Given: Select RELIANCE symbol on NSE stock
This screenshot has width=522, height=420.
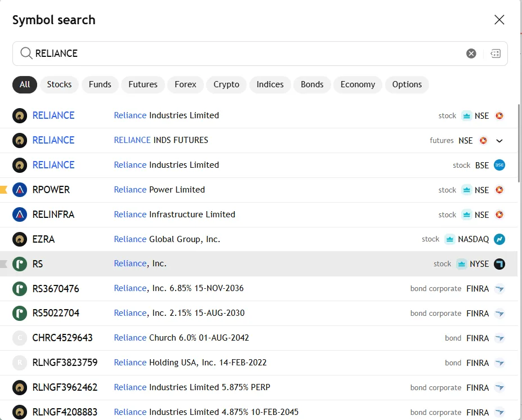Looking at the screenshot, I should pos(53,115).
